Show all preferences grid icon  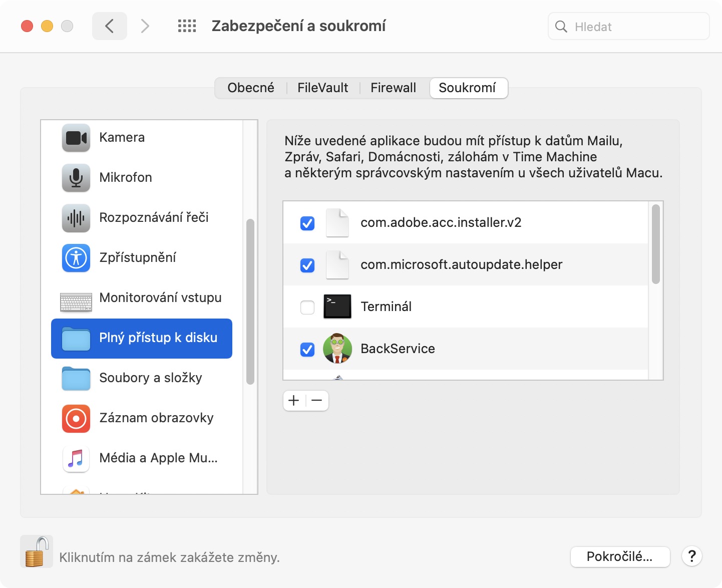(187, 26)
